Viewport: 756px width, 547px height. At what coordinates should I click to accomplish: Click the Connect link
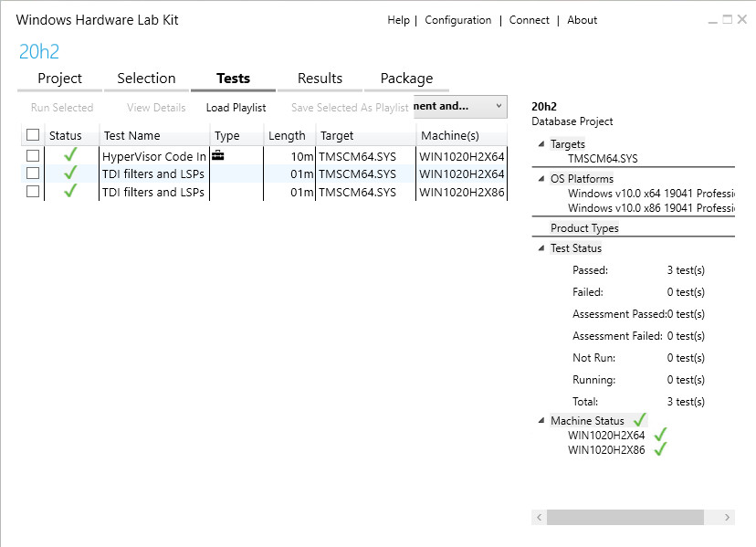pos(529,20)
